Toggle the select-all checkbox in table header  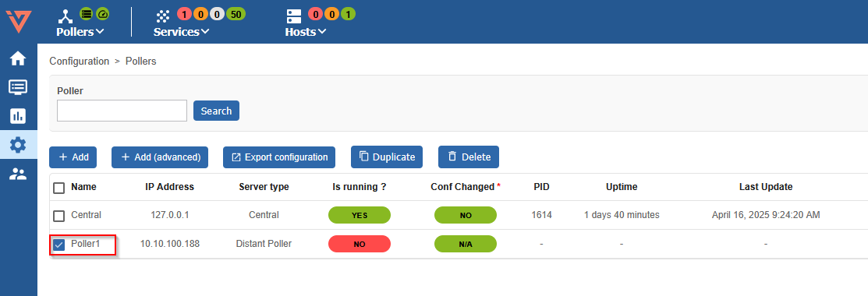click(x=58, y=188)
